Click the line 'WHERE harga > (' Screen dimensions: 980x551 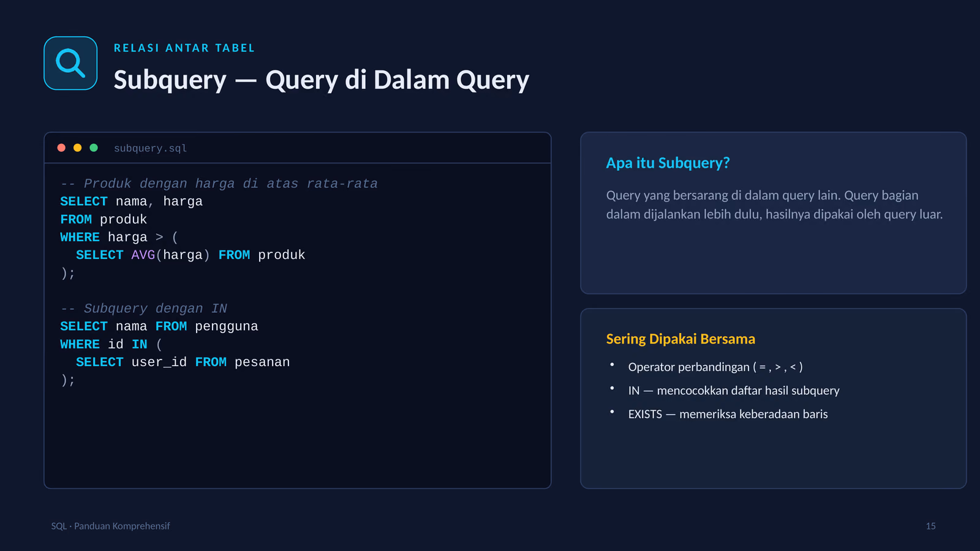119,237
